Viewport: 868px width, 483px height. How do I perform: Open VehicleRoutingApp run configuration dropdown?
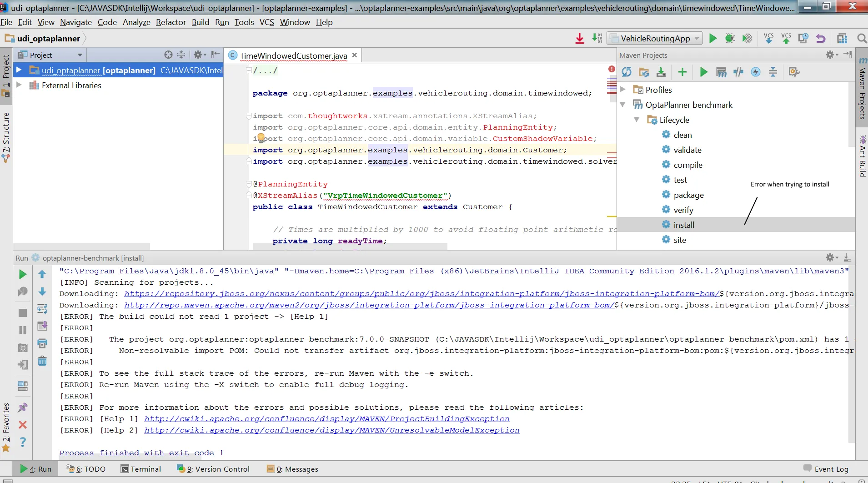pos(697,39)
